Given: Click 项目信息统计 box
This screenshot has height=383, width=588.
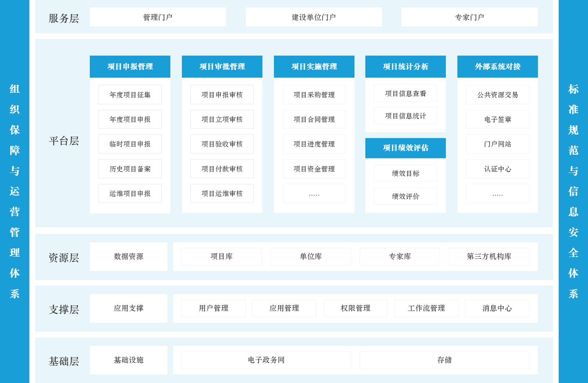Looking at the screenshot, I should [x=405, y=116].
